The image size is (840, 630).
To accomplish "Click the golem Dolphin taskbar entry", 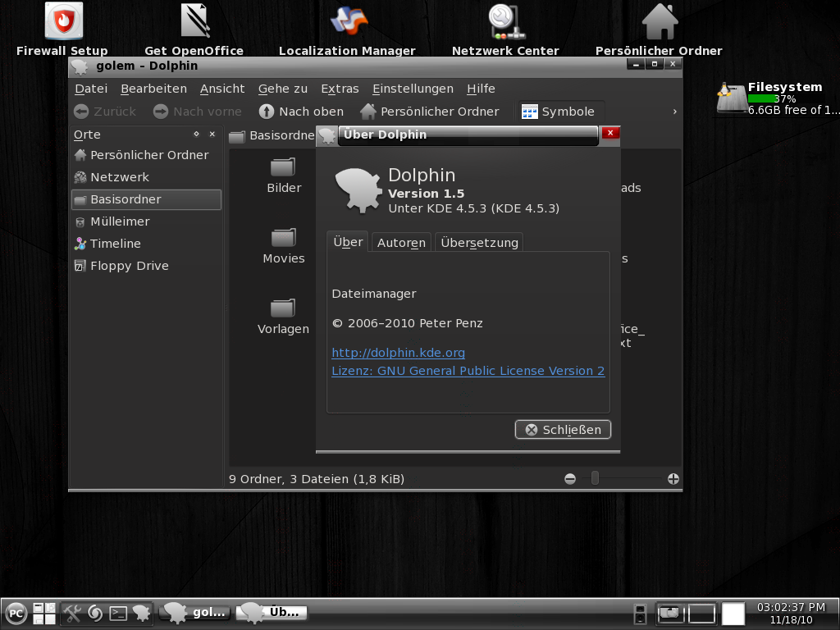I will click(x=194, y=612).
